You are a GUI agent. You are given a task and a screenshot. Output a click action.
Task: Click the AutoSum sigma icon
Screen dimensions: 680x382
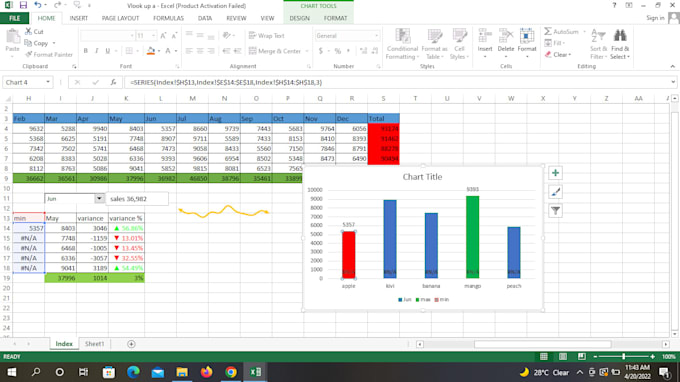point(548,32)
